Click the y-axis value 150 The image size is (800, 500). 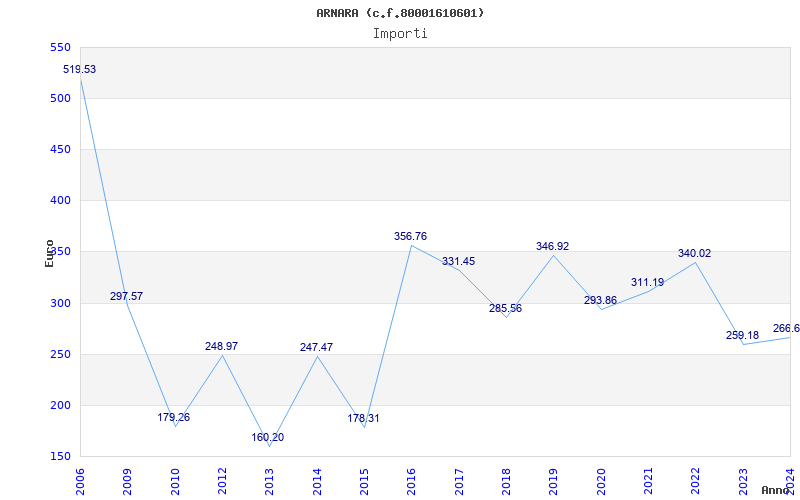[x=60, y=456]
